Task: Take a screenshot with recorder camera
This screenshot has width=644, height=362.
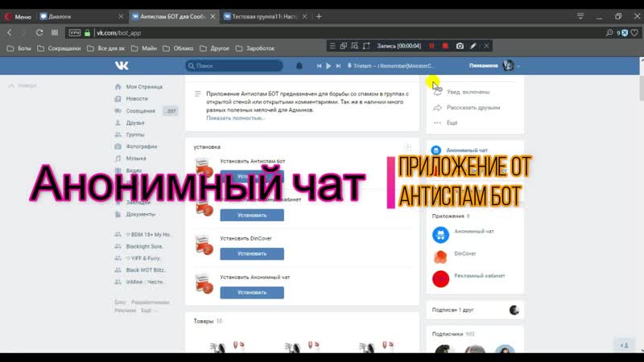Action: point(460,46)
